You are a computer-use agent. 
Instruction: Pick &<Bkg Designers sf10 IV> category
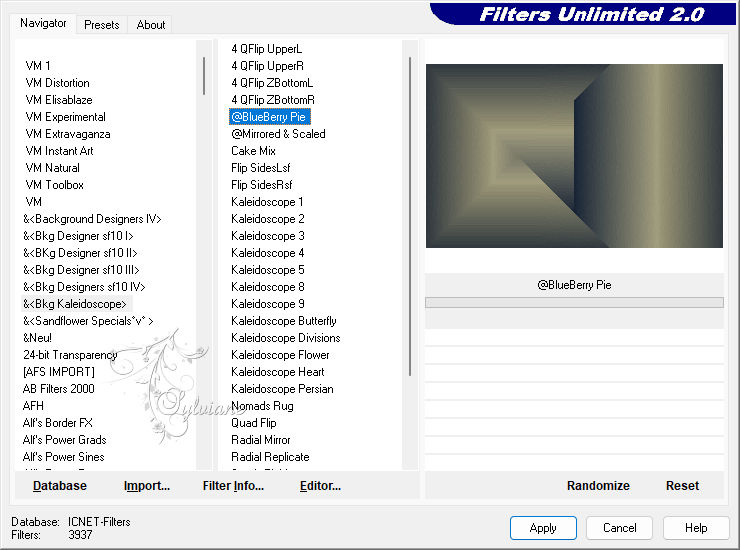click(x=84, y=287)
